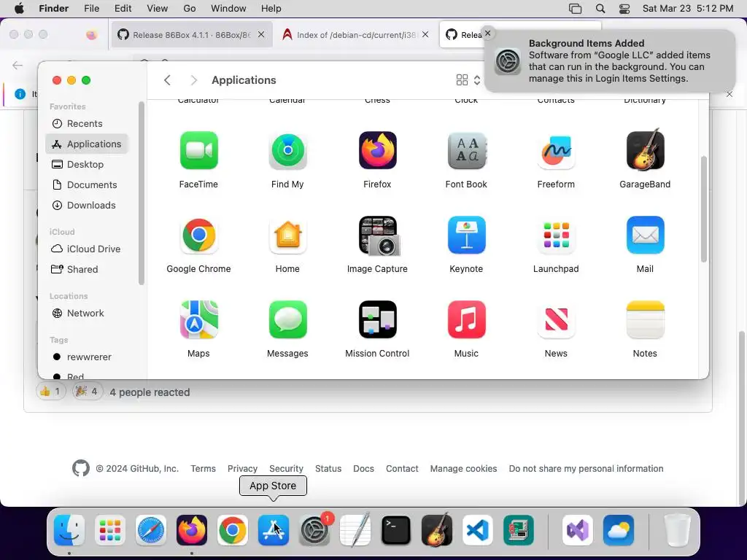Select the Maps app icon
This screenshot has height=560, width=747.
pos(198,319)
